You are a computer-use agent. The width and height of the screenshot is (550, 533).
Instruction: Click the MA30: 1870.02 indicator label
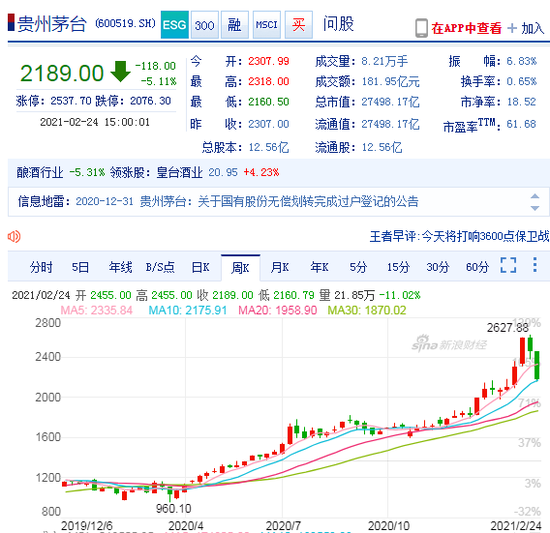pos(367,310)
